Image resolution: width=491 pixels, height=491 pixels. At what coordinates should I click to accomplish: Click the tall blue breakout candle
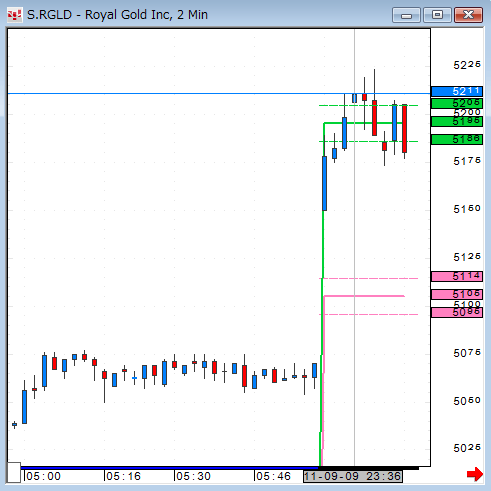(324, 183)
